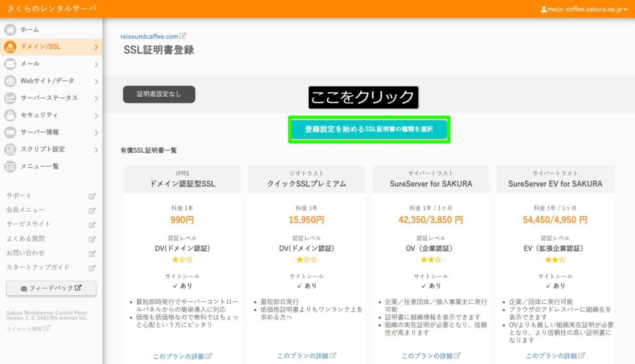Open メニュー一覧 in the sidebar
Viewport: 635px width, 364px height.
coord(51,166)
